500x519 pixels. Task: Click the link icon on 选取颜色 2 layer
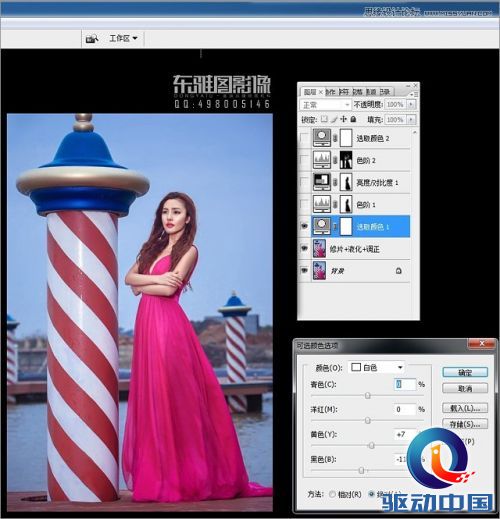pos(335,138)
